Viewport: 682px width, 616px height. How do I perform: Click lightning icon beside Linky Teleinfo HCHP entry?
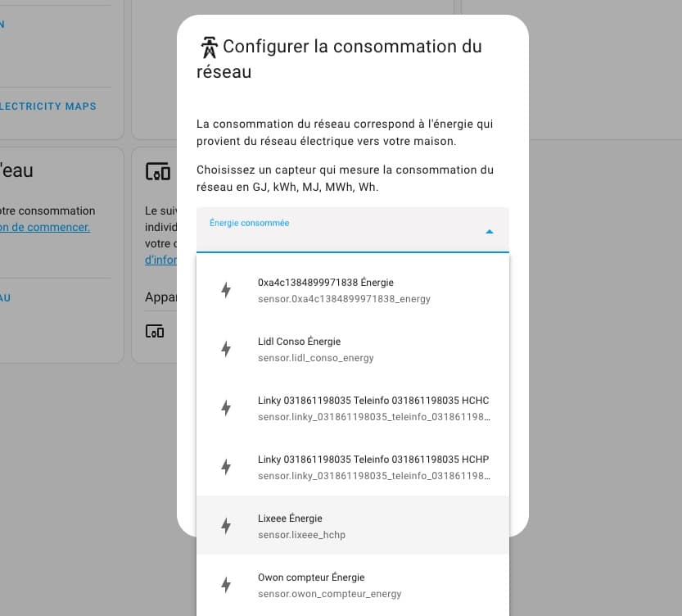pos(226,467)
